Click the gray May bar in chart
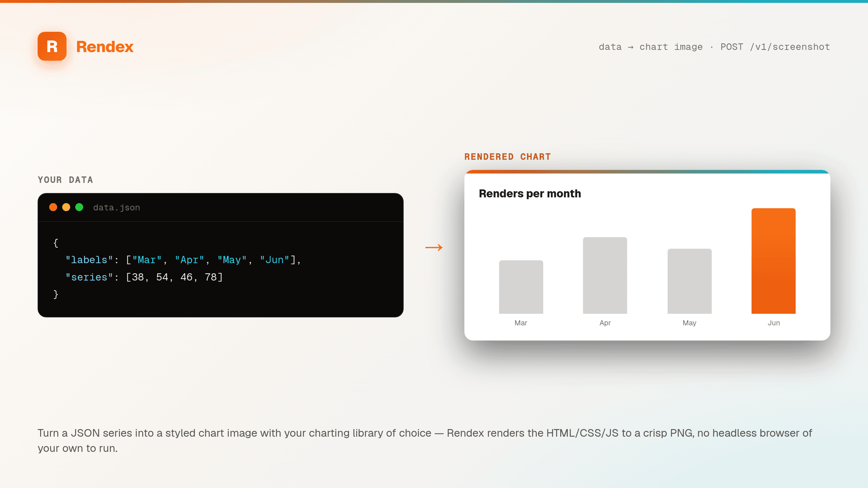 point(690,281)
